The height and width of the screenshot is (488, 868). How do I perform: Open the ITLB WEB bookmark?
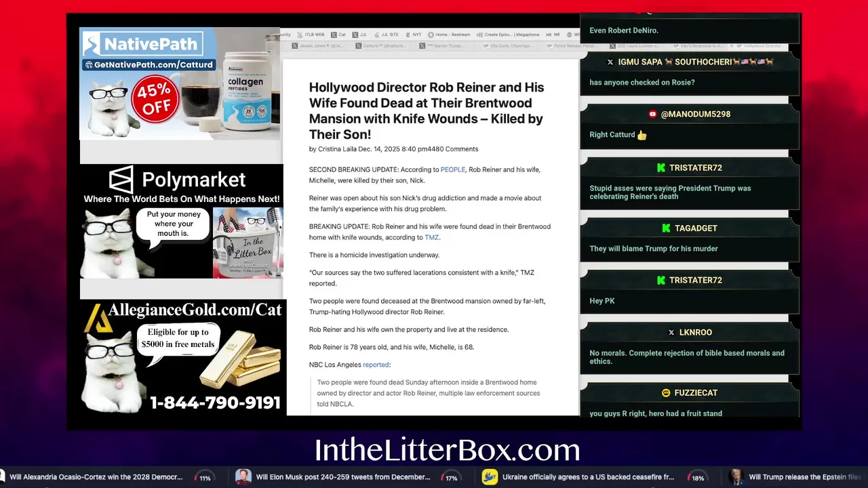pos(310,35)
